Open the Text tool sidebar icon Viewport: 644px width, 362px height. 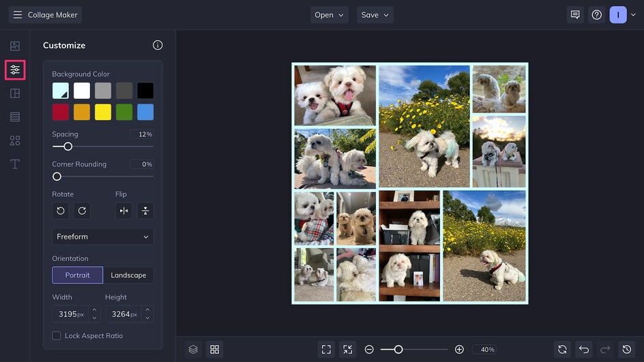click(x=15, y=164)
